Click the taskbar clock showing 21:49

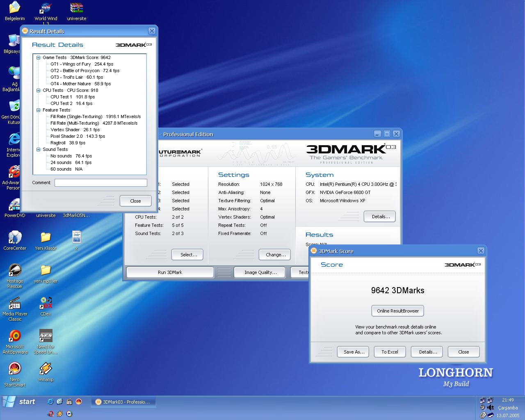[508, 400]
